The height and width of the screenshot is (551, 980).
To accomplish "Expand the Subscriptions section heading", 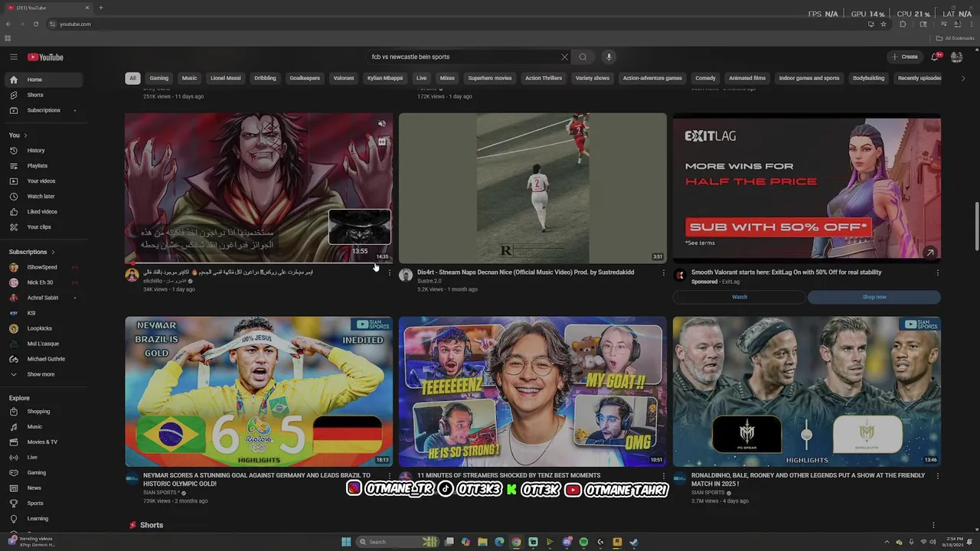I will tap(31, 252).
